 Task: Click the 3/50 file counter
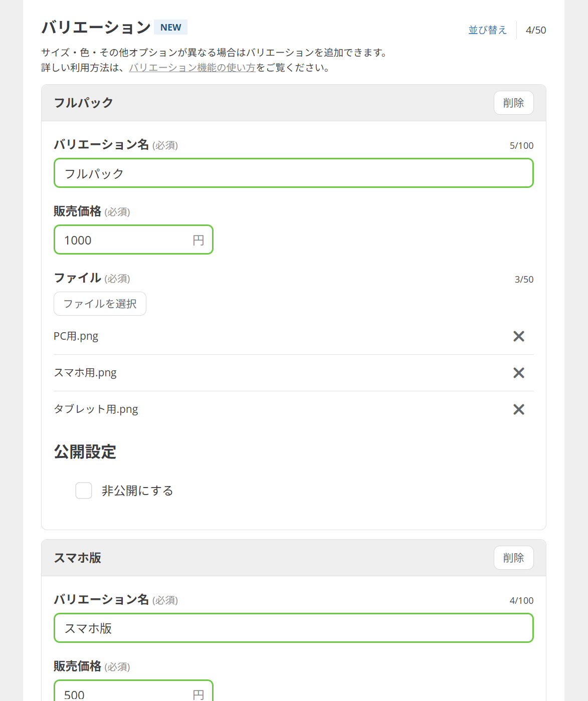[524, 279]
